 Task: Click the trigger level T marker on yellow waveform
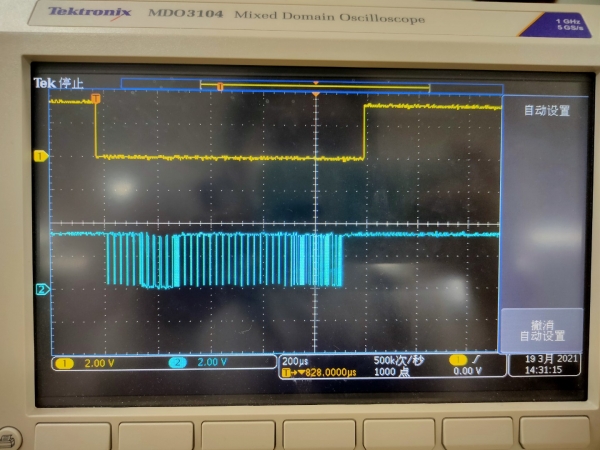point(96,98)
